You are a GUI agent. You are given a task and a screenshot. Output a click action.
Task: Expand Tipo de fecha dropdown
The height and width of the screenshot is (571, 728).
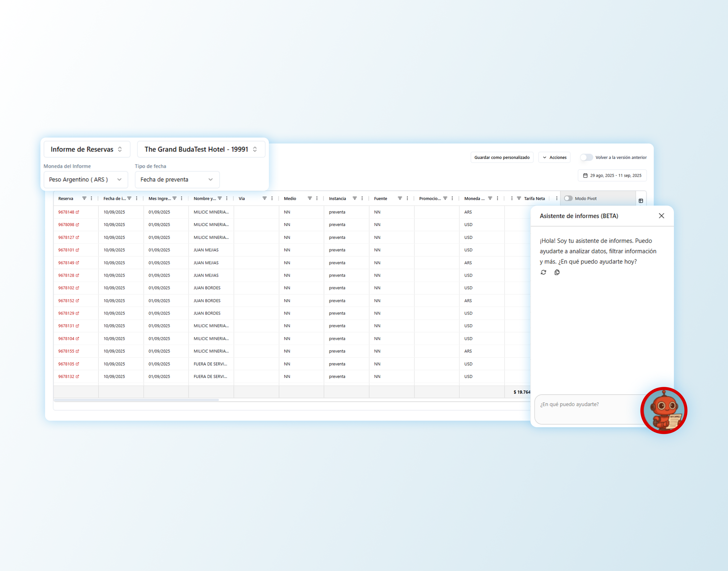coord(177,180)
